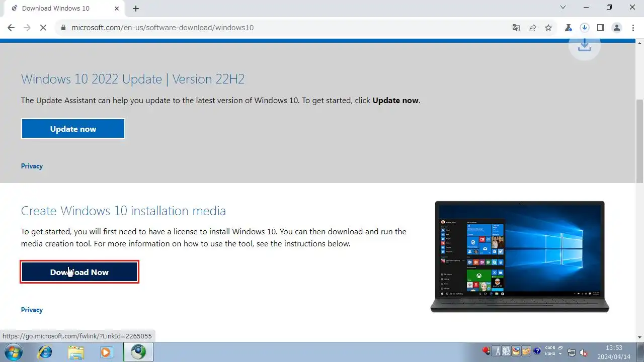Click the muted volume tray icon
Image resolution: width=644 pixels, height=362 pixels.
click(x=584, y=352)
